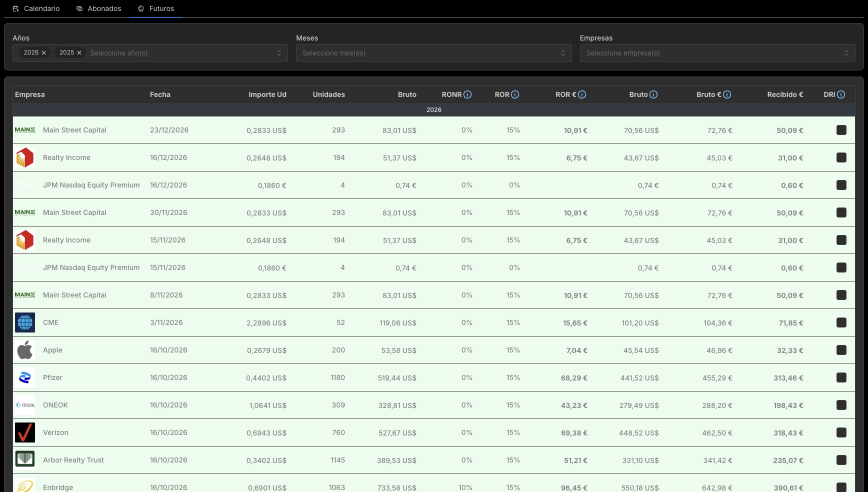The image size is (868, 492).
Task: Click Realty Income logo dated 16/12/2026
Action: click(25, 157)
